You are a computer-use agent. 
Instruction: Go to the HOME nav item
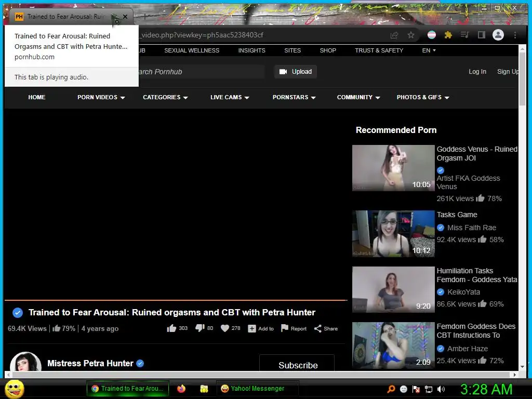pos(37,97)
